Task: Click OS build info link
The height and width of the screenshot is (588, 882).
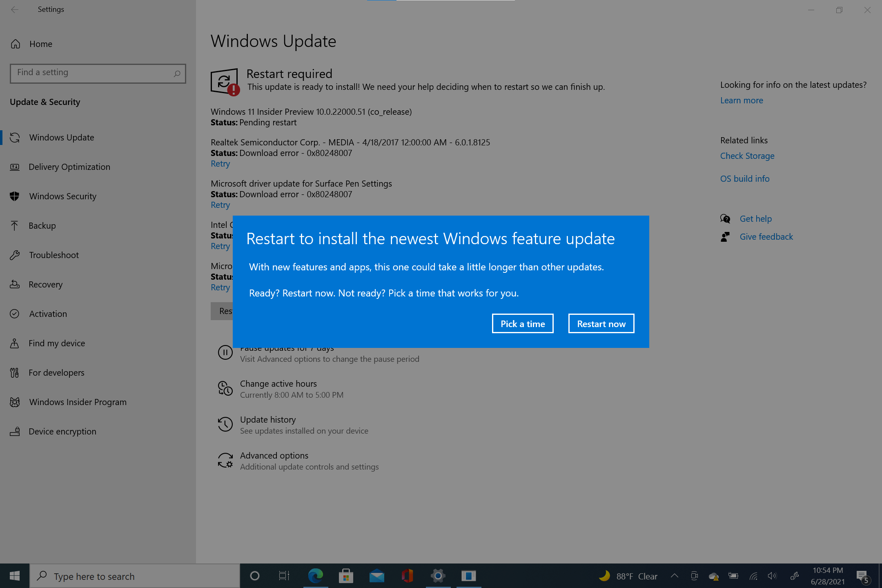Action: tap(746, 178)
